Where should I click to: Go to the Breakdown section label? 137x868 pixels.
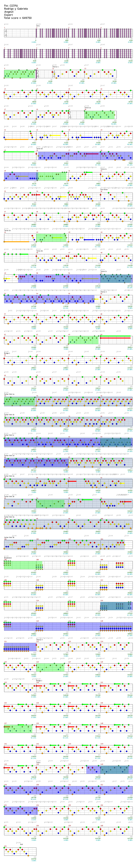(x=8, y=558)
